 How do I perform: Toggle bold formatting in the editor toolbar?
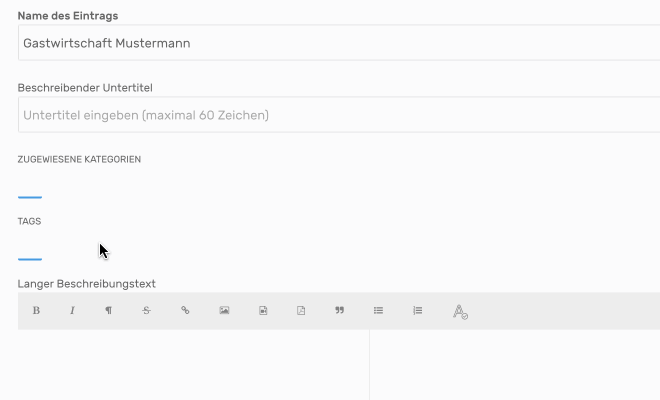pos(36,311)
